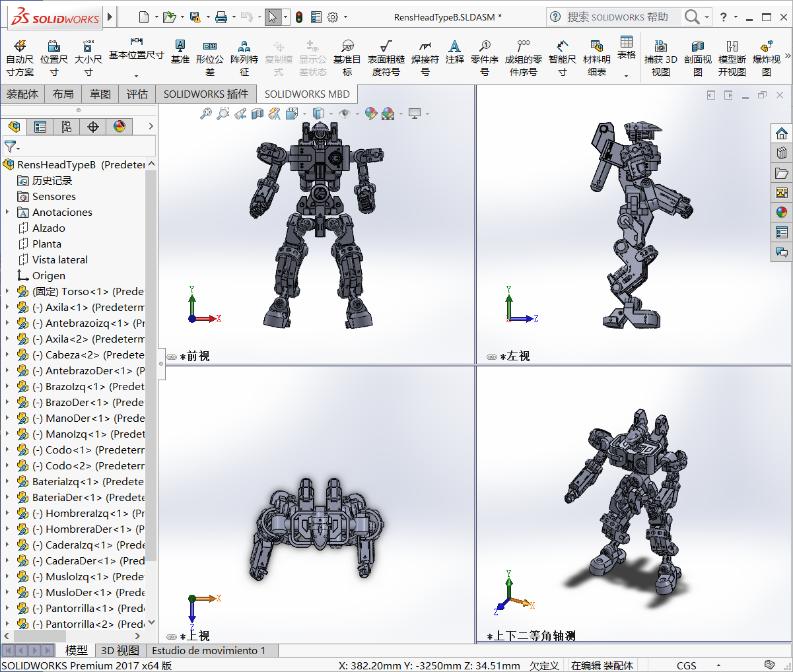793x672 pixels.
Task: Click Capture 3D View (捕获 3D 视图)
Action: coord(661,57)
